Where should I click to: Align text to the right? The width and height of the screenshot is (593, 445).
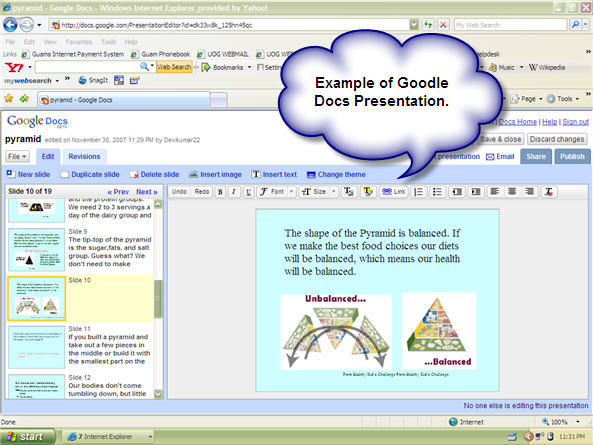click(529, 192)
